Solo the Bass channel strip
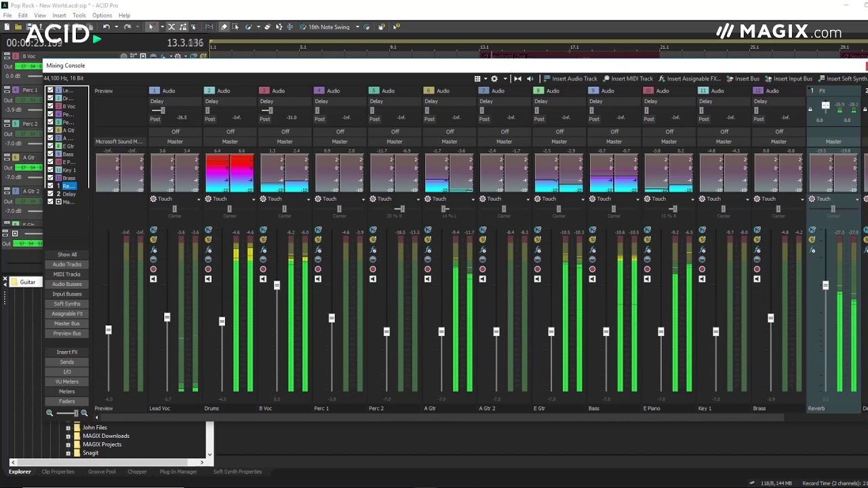 tap(593, 239)
